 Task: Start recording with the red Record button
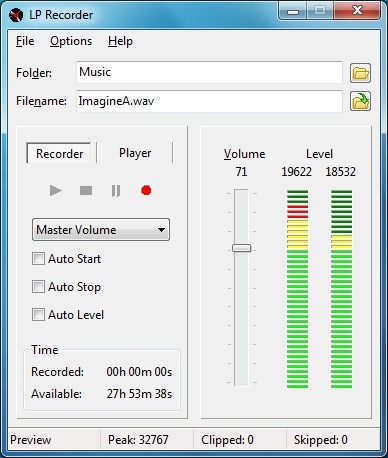tap(146, 190)
